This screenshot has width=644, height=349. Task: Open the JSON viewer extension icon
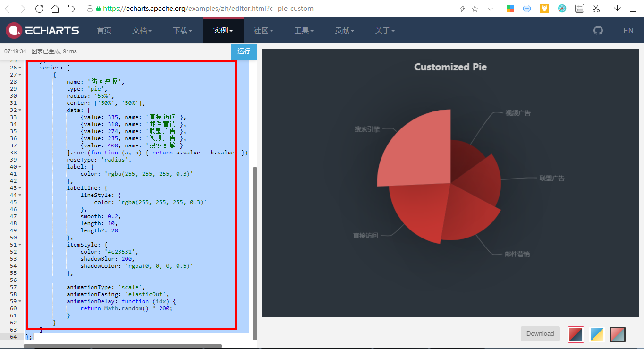(x=579, y=8)
